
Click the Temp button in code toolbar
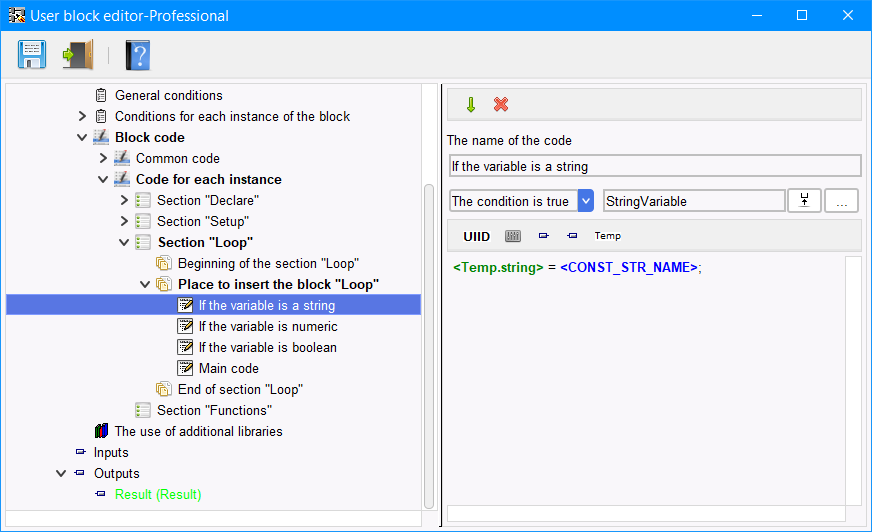607,236
